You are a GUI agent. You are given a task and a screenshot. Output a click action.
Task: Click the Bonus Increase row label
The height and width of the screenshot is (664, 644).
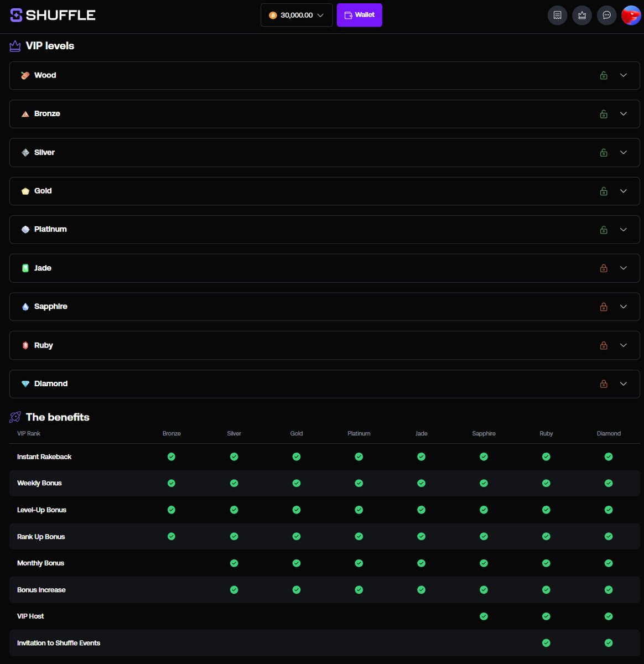tap(41, 590)
